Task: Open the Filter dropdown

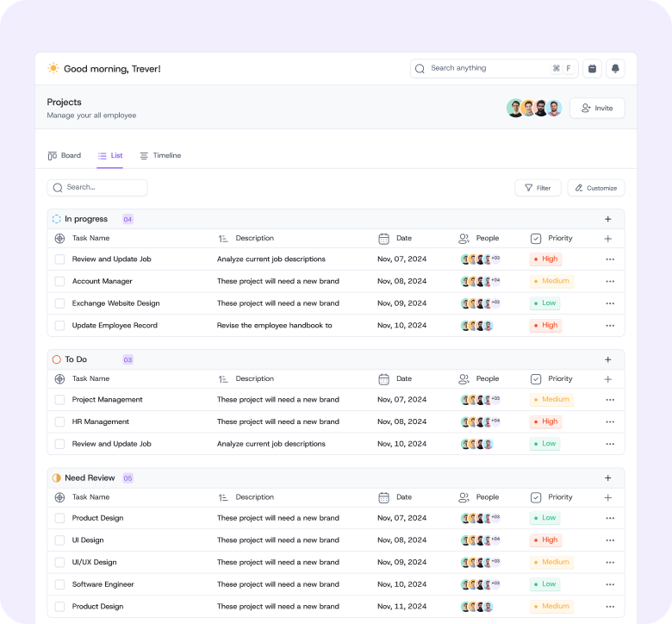Action: click(x=538, y=188)
